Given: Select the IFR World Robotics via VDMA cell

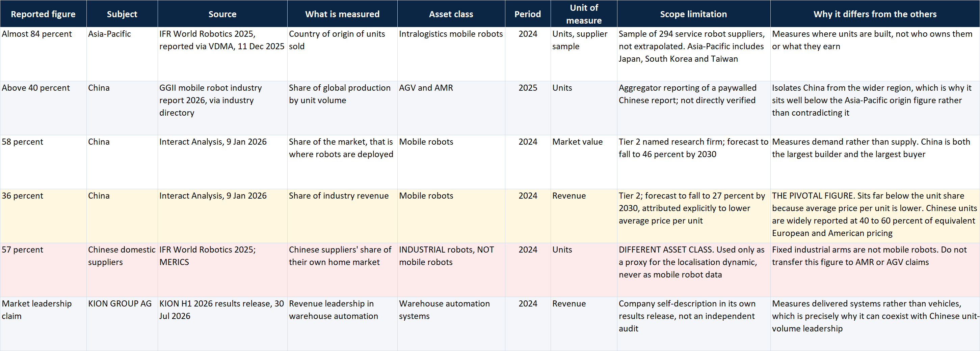Looking at the screenshot, I should pos(222,54).
